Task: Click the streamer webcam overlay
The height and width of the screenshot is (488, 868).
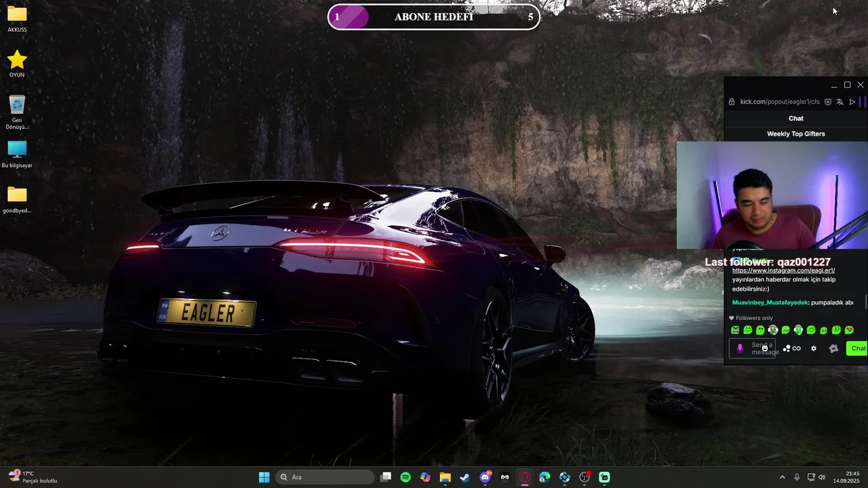Action: (x=772, y=195)
